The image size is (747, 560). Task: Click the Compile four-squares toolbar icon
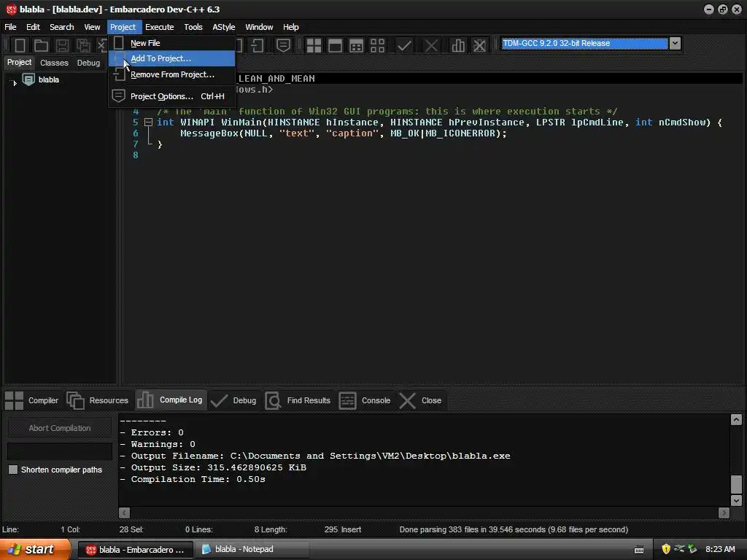tap(314, 46)
